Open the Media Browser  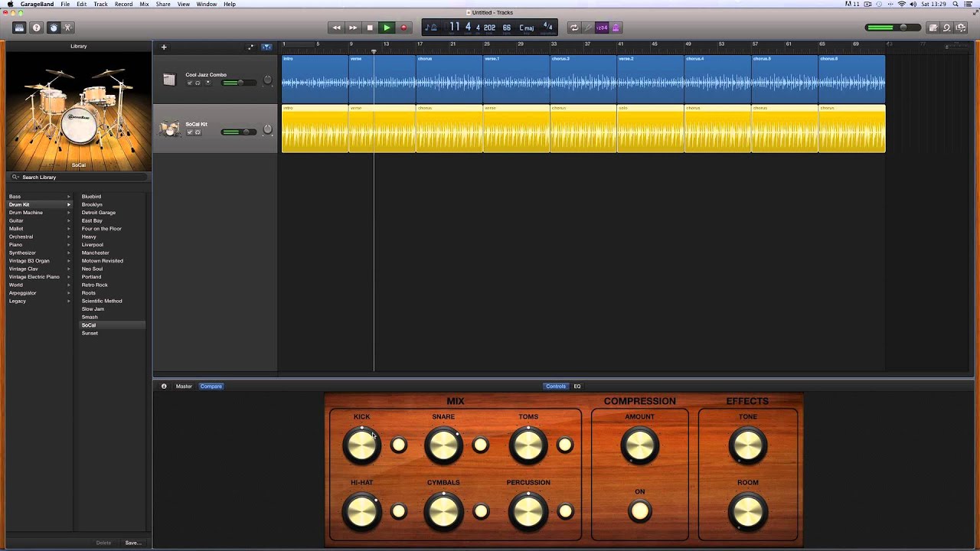point(961,28)
